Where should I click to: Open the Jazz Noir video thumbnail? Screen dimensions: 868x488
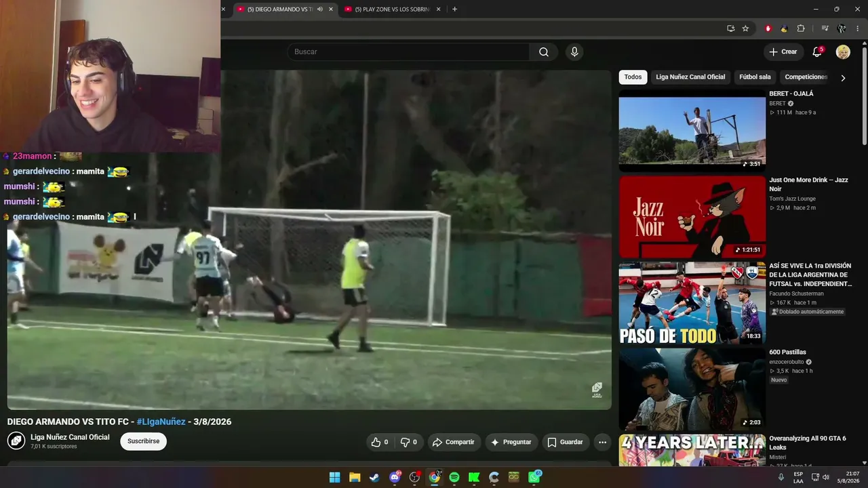click(692, 217)
